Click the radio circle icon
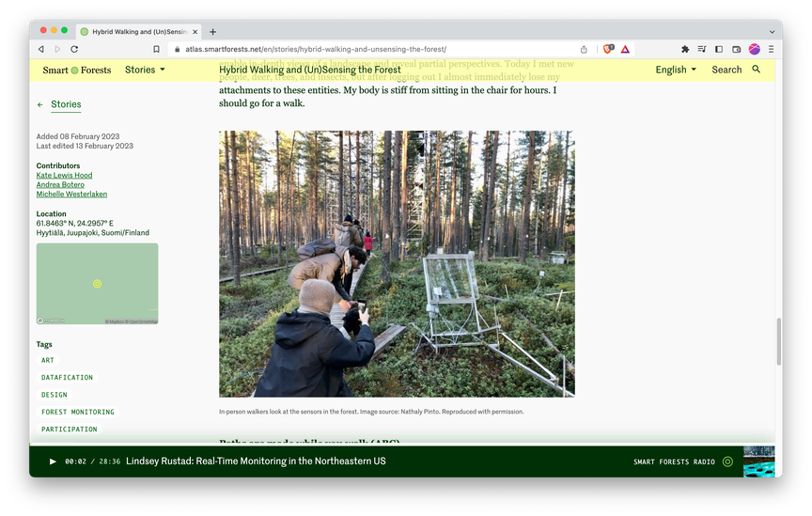Viewport: 812px width, 516px height. tap(727, 461)
